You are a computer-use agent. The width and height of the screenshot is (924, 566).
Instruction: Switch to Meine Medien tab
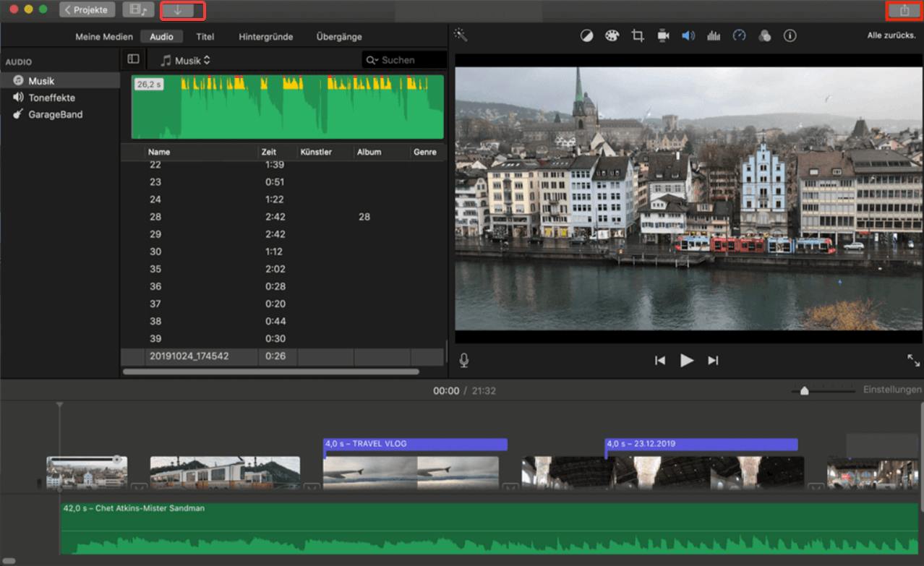pos(104,37)
